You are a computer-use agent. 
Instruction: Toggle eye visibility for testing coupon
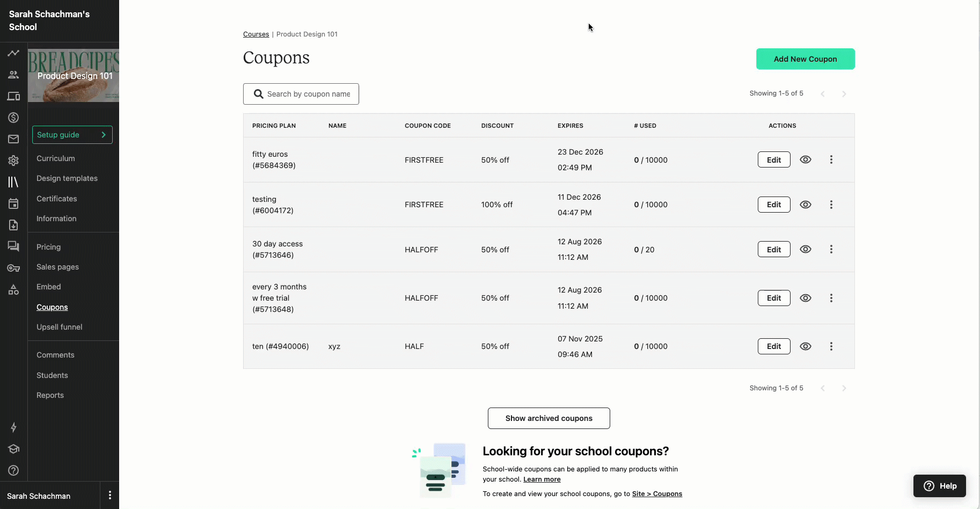[806, 205]
